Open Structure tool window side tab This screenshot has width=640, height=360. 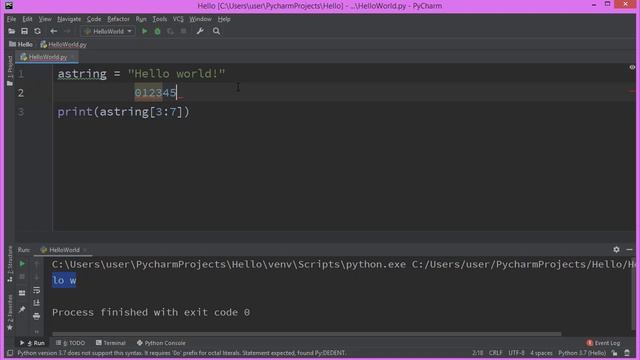pos(10,264)
